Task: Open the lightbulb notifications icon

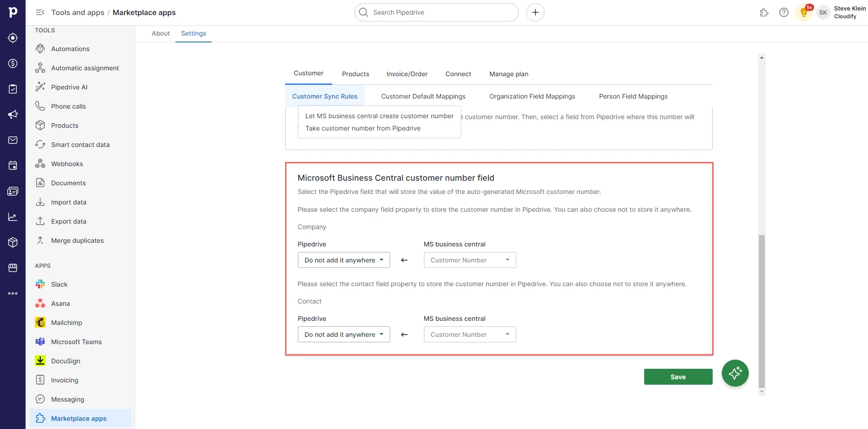Action: click(804, 12)
